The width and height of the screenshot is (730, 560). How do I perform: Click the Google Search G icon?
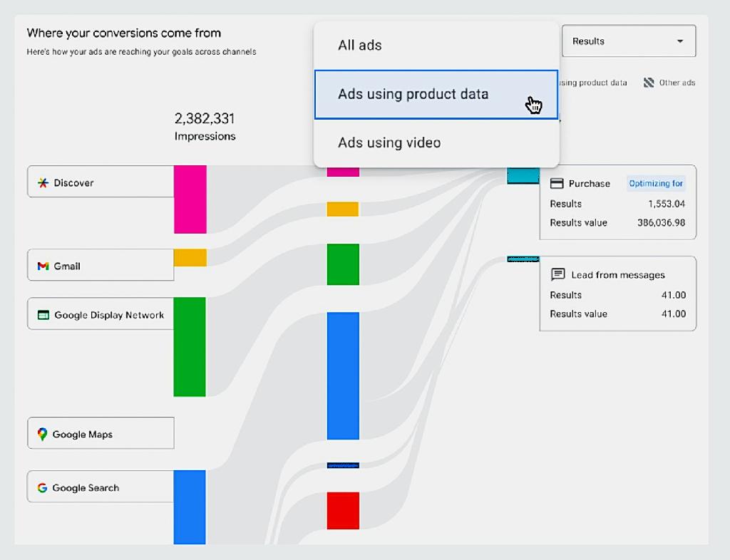click(x=43, y=488)
